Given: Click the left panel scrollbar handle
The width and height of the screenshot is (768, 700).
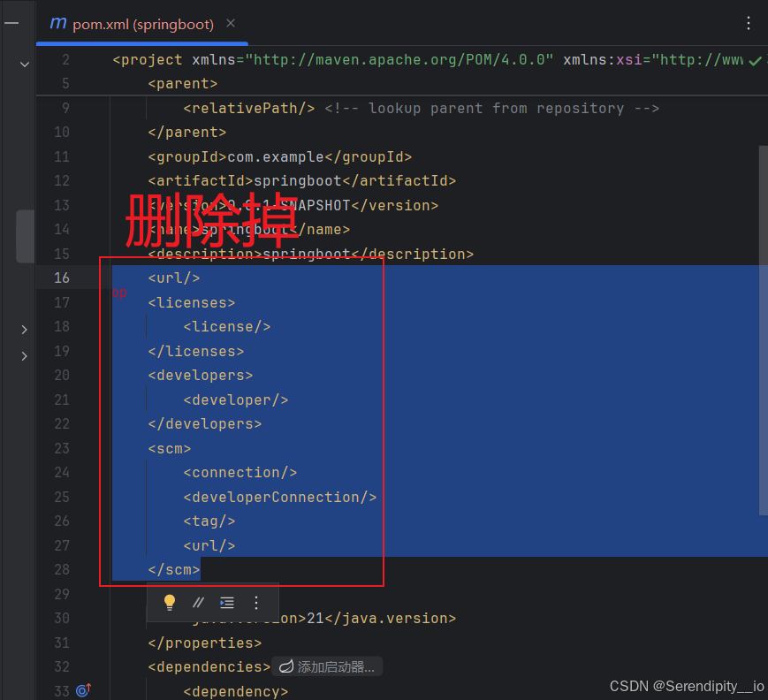Looking at the screenshot, I should (25, 236).
